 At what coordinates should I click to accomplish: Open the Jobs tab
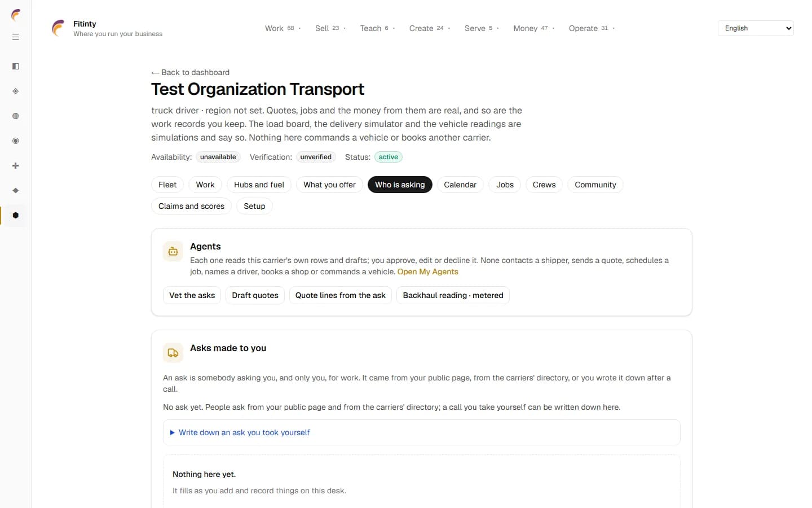click(505, 185)
